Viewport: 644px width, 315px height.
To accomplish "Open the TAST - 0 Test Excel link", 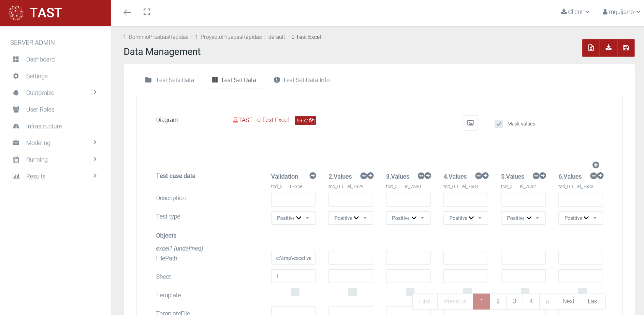I will [x=261, y=120].
